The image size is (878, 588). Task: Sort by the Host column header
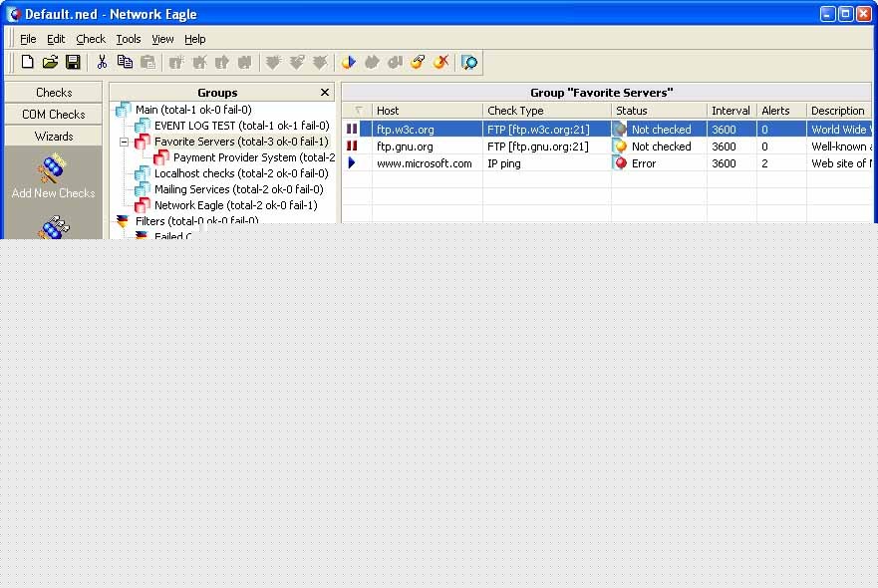[x=428, y=111]
